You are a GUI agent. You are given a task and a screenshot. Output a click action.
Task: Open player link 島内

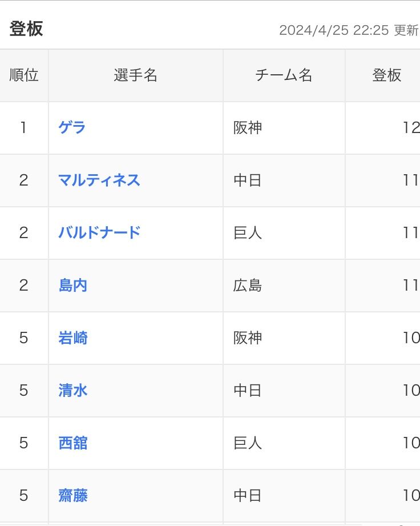coord(72,285)
